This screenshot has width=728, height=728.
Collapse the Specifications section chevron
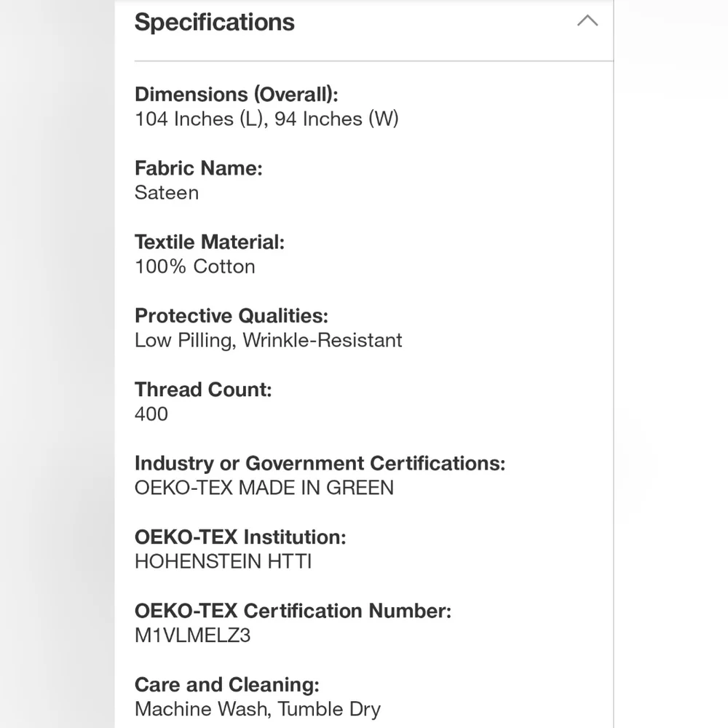click(587, 20)
